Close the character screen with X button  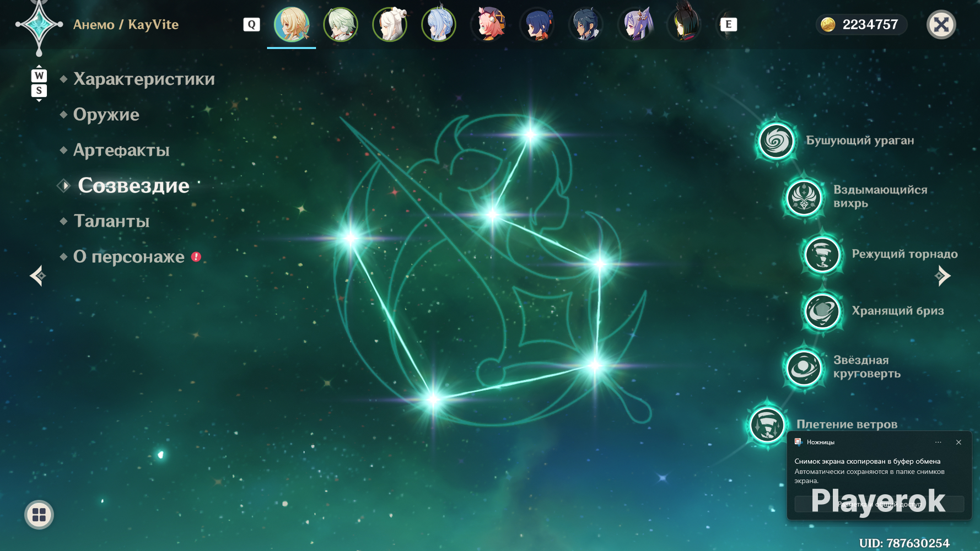pyautogui.click(x=941, y=25)
